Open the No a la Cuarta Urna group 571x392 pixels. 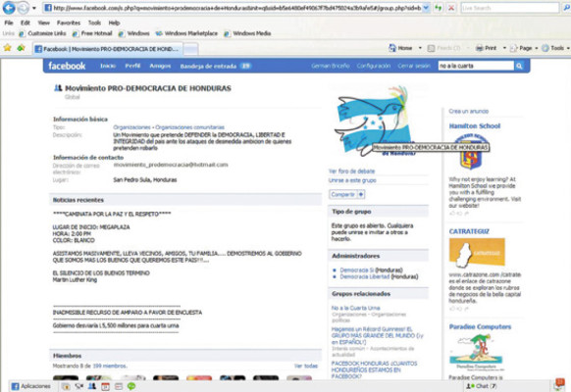point(355,308)
